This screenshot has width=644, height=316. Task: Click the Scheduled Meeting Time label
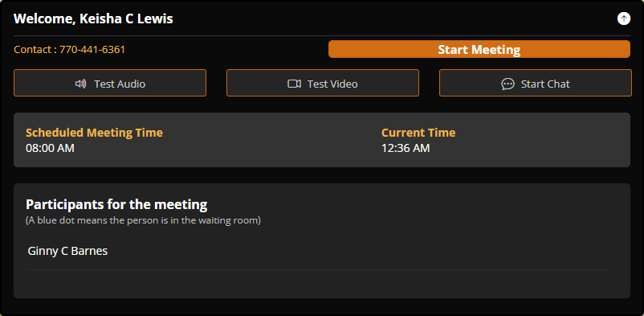pyautogui.click(x=95, y=133)
